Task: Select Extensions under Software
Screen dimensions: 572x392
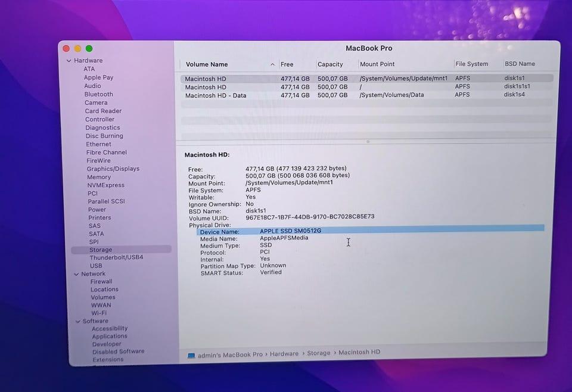Action: 108,360
